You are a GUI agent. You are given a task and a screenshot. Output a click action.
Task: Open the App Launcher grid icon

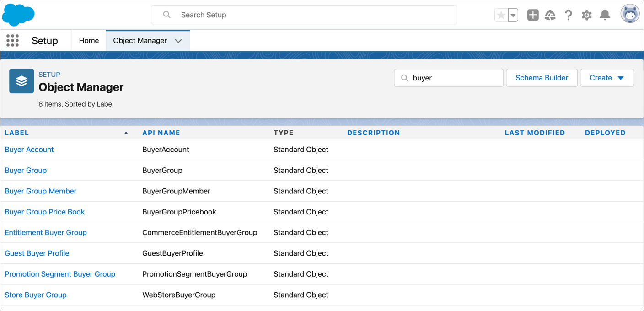coord(13,41)
